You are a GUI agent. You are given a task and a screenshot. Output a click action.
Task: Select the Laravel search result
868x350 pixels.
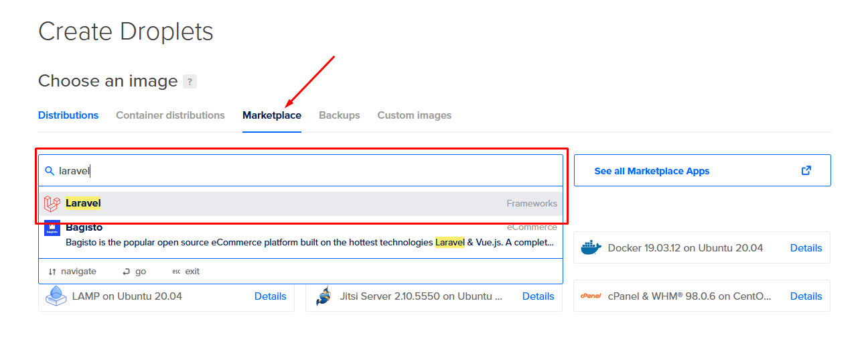pyautogui.click(x=301, y=204)
